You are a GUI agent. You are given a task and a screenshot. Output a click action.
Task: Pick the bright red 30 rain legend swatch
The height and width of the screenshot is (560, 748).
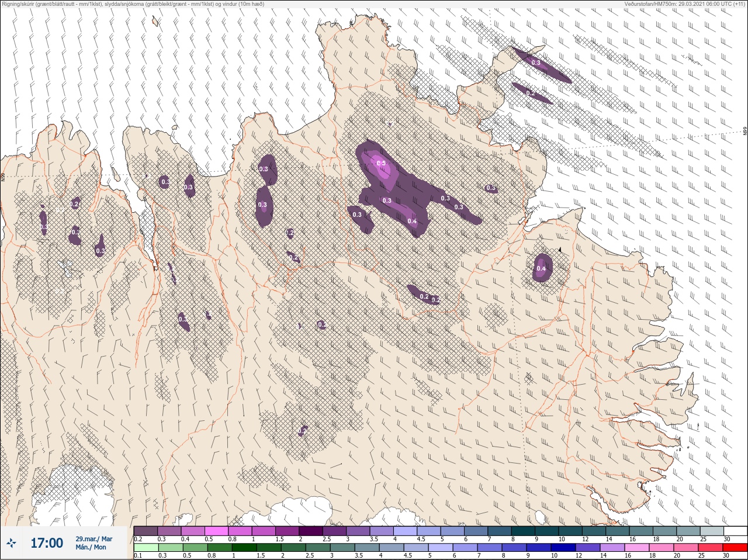tap(735, 548)
